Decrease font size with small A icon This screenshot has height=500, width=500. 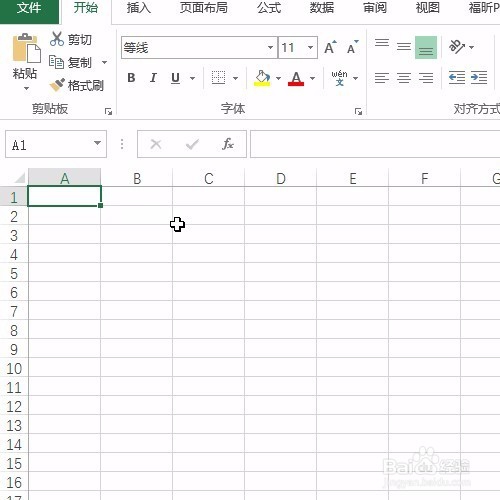click(x=352, y=47)
